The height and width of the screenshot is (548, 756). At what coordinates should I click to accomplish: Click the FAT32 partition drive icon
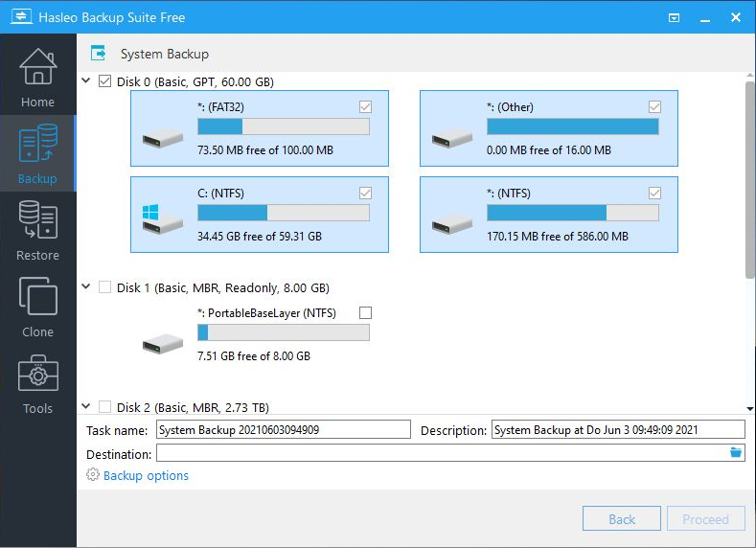(163, 139)
